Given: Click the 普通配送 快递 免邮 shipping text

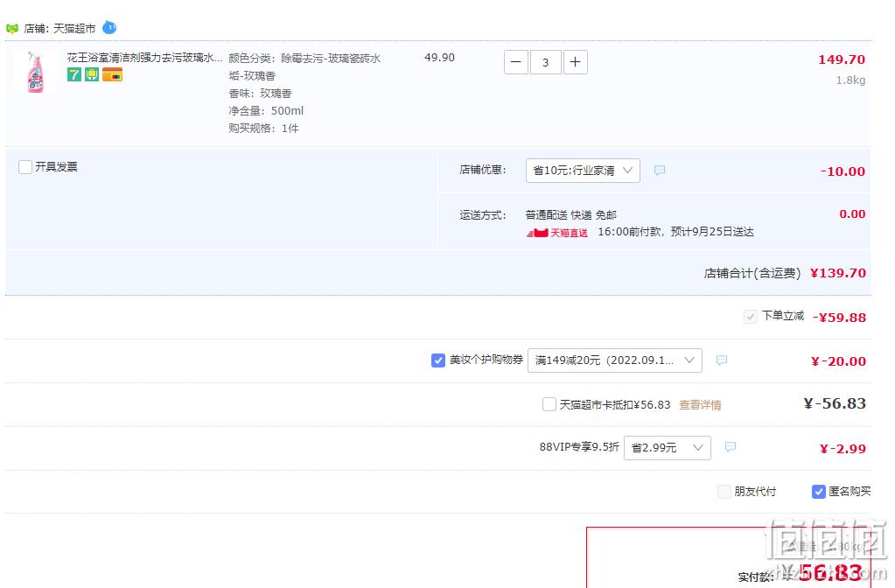Looking at the screenshot, I should pos(570,215).
